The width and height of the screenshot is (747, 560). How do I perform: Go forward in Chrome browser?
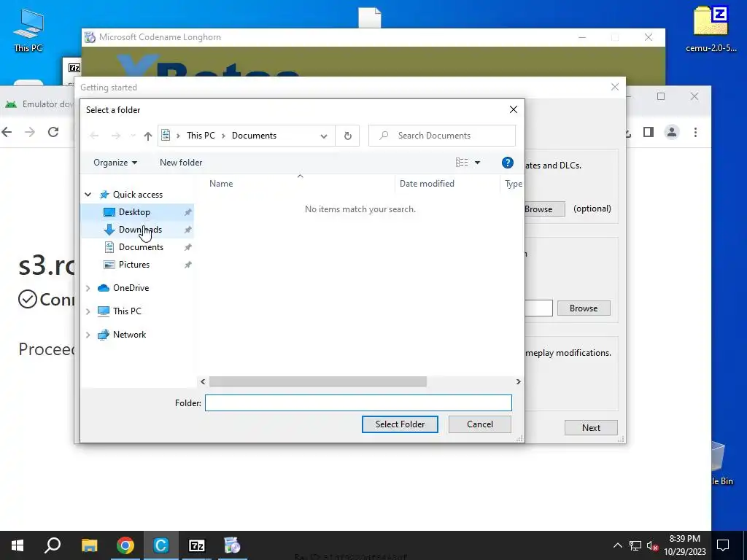pyautogui.click(x=30, y=132)
